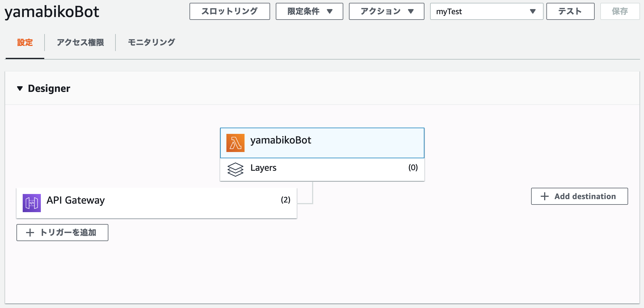Click the yamabikoBot page title
Screen dimensions: 644x308
52,12
